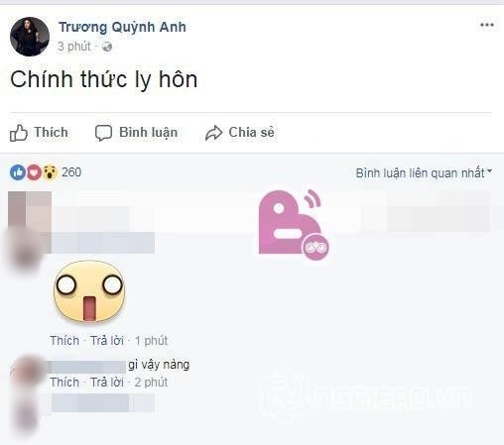Click the wow face reaction icon
The width and height of the screenshot is (504, 445).
pos(50,172)
